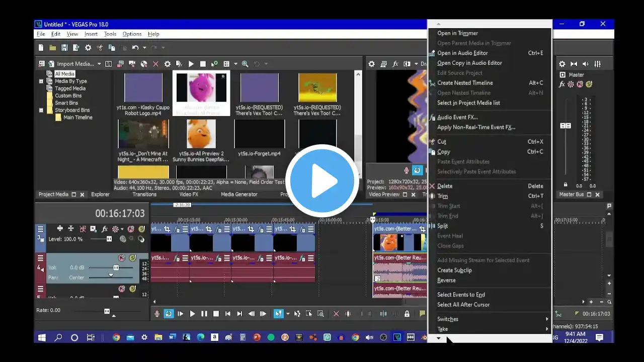Open Project Media search magnifier tool

coord(245,64)
